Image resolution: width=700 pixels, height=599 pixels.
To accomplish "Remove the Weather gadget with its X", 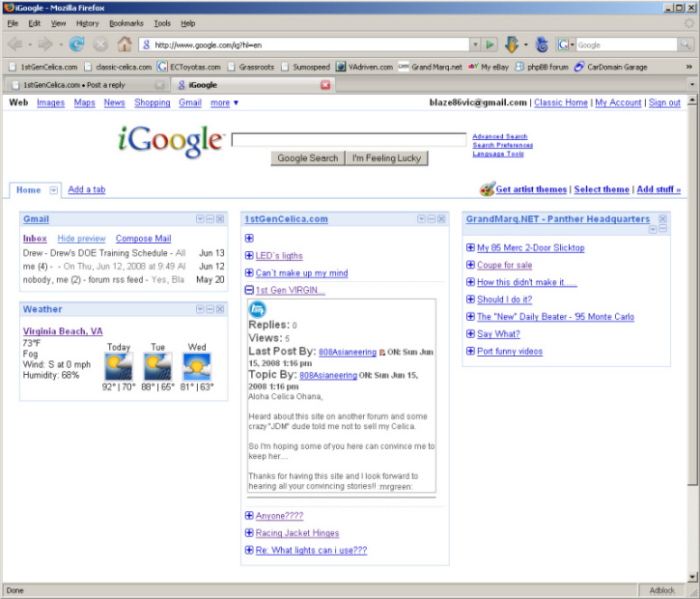I will pos(220,309).
